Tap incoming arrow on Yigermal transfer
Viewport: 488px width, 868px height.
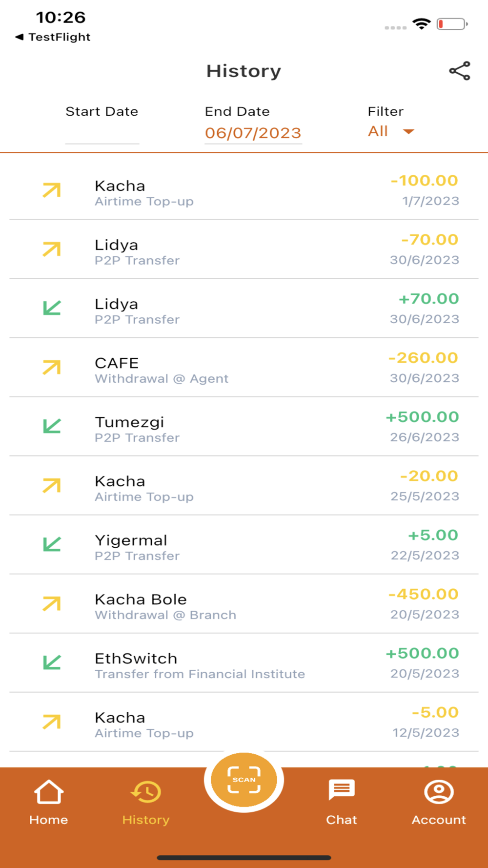pyautogui.click(x=52, y=545)
